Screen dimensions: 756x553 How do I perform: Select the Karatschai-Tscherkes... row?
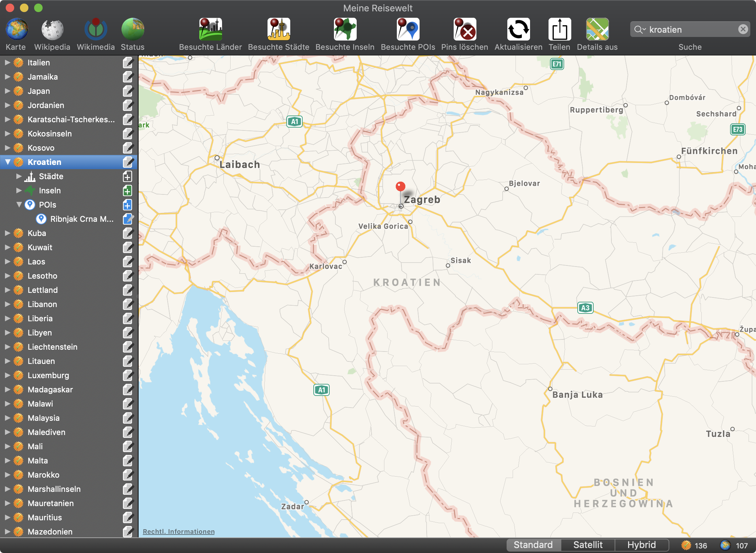click(x=69, y=119)
